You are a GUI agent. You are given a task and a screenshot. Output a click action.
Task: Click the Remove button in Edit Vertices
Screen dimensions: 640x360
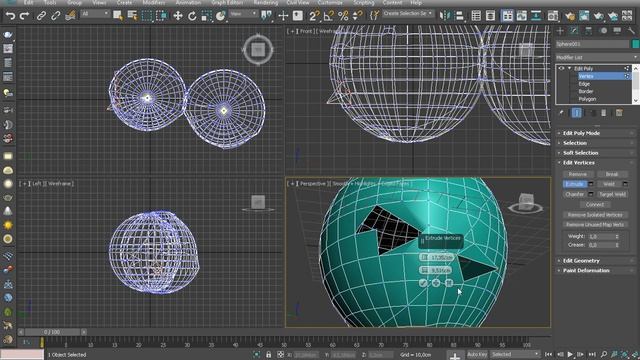(578, 174)
